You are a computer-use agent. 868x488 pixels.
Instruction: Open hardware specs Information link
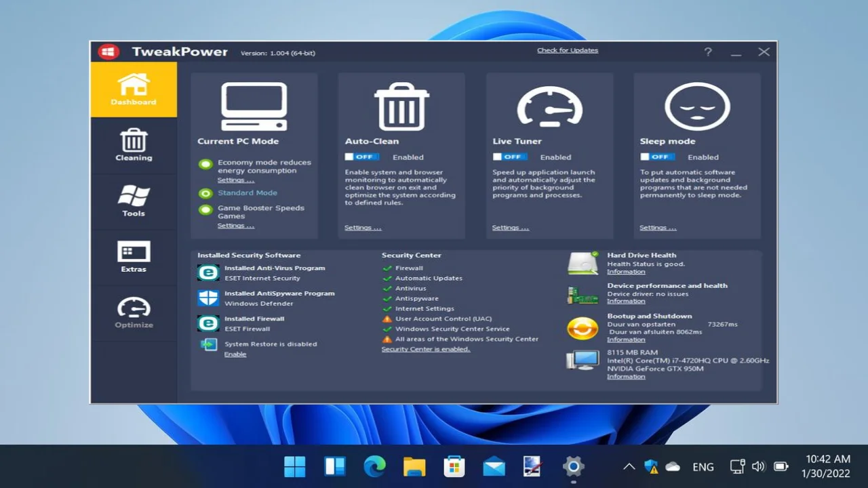626,376
